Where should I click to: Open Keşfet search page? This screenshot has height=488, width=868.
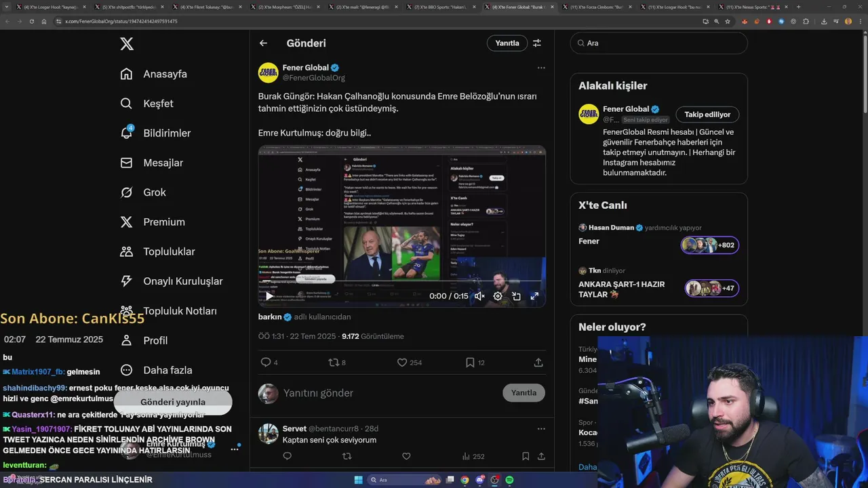(x=146, y=104)
